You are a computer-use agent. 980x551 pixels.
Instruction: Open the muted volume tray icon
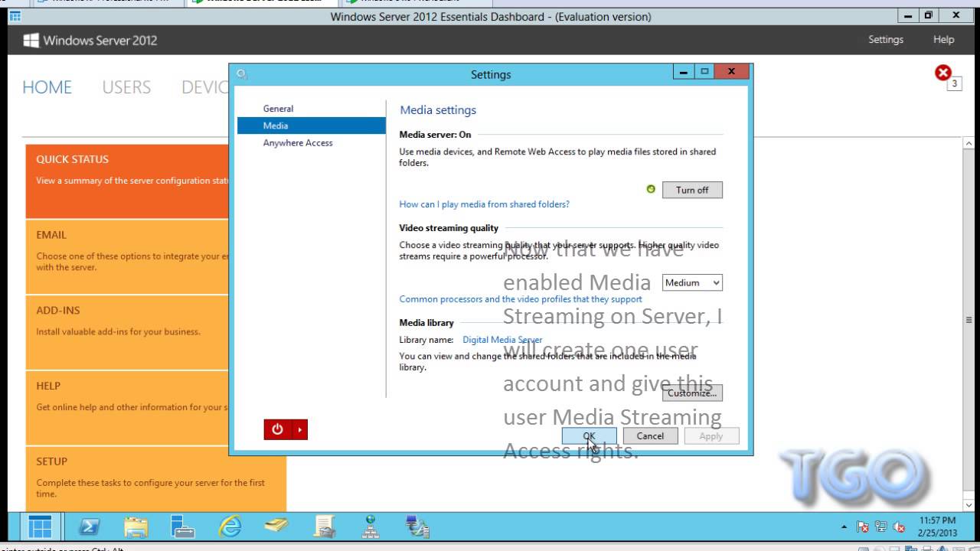(900, 527)
